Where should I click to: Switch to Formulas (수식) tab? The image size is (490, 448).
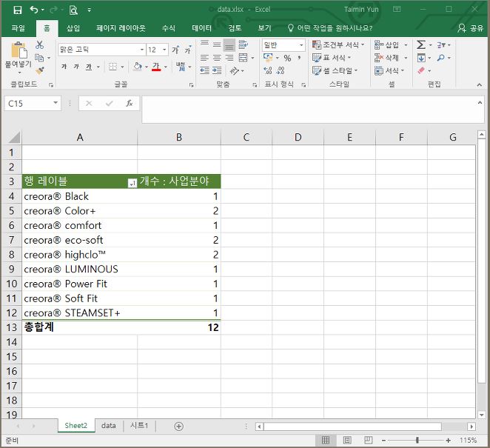coord(169,28)
